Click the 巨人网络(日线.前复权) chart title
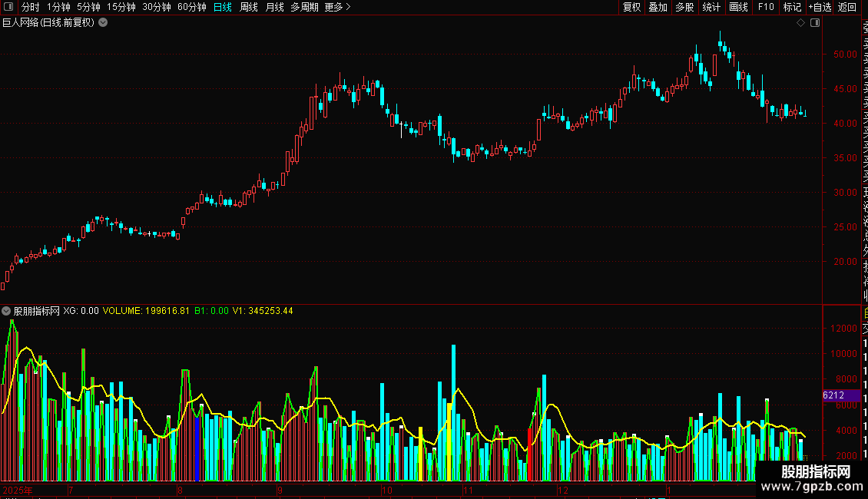868x499 pixels. (48, 23)
